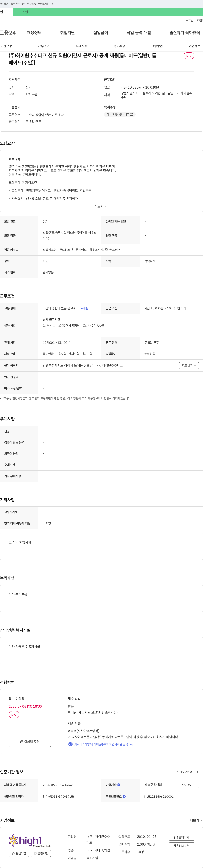The height and width of the screenshot is (868, 203).
Task: Click the high1 Choo Choo Park logo
Action: click(x=30, y=841)
